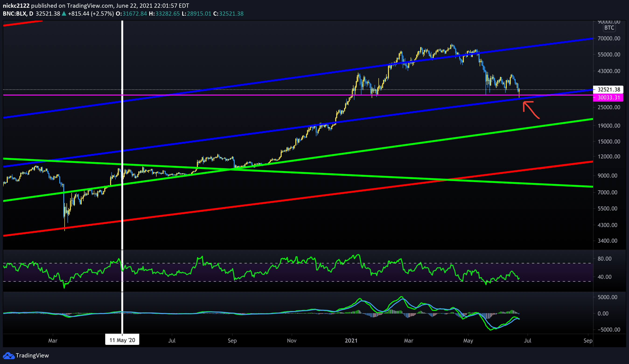Click the white vertical line in the price pane

click(x=122, y=135)
